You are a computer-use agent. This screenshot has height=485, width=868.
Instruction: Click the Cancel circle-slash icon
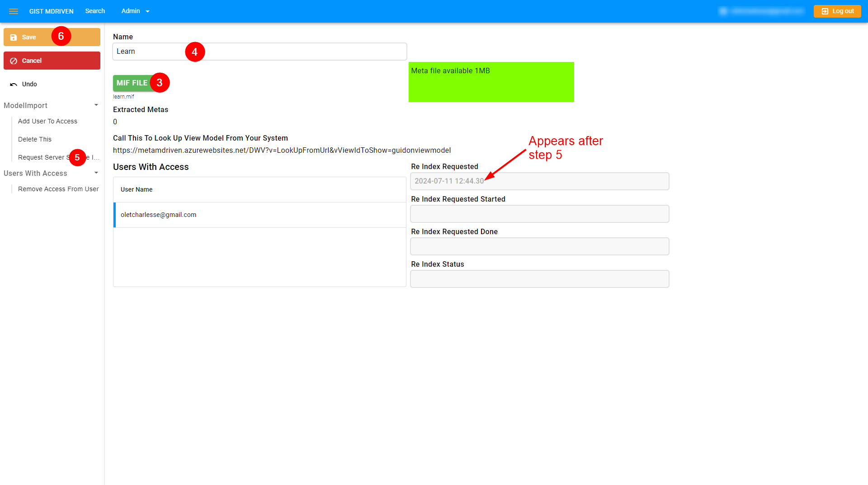14,61
